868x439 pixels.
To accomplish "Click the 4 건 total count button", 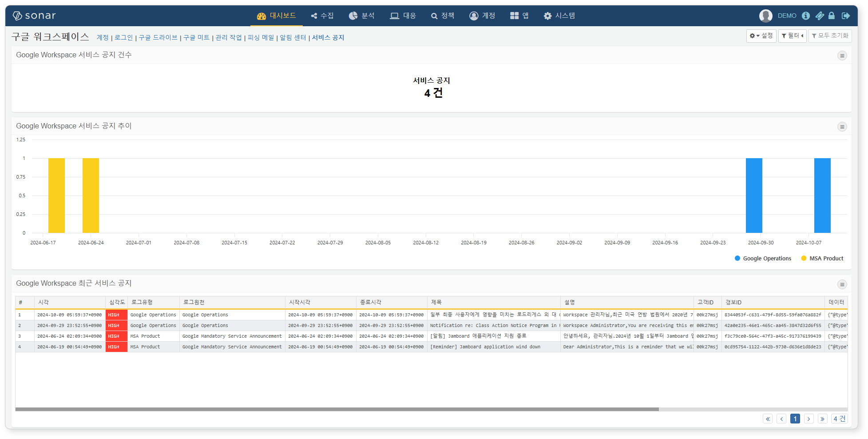I will pos(839,419).
